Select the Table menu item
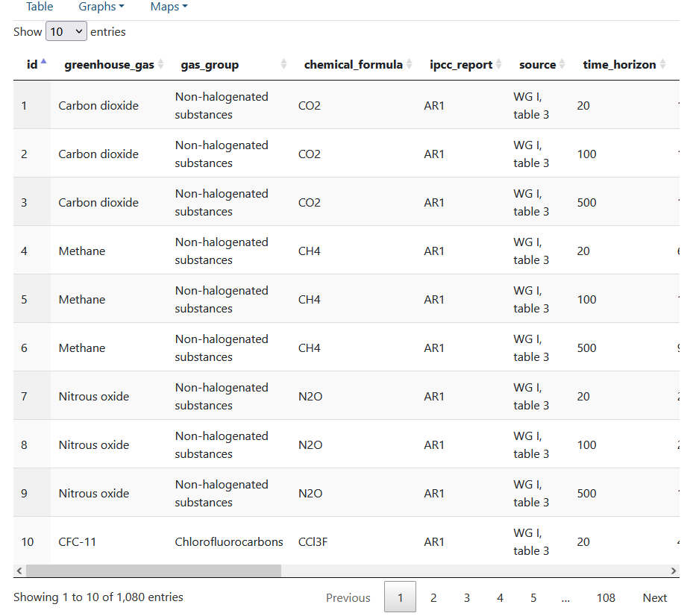This screenshot has height=616, width=690. pos(39,7)
